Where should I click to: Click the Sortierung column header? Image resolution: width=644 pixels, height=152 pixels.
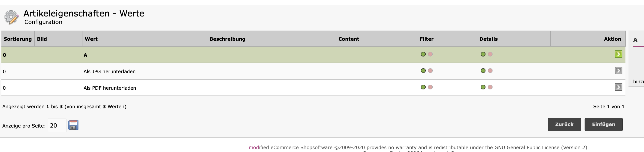click(x=18, y=39)
